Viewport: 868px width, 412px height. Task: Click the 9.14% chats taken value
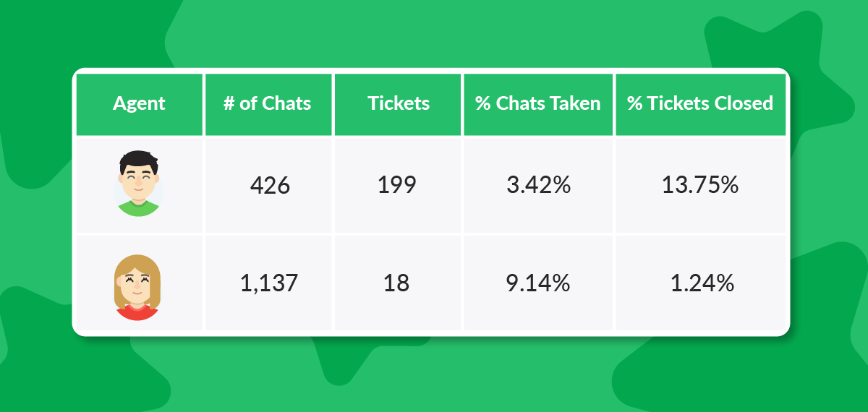(x=538, y=283)
